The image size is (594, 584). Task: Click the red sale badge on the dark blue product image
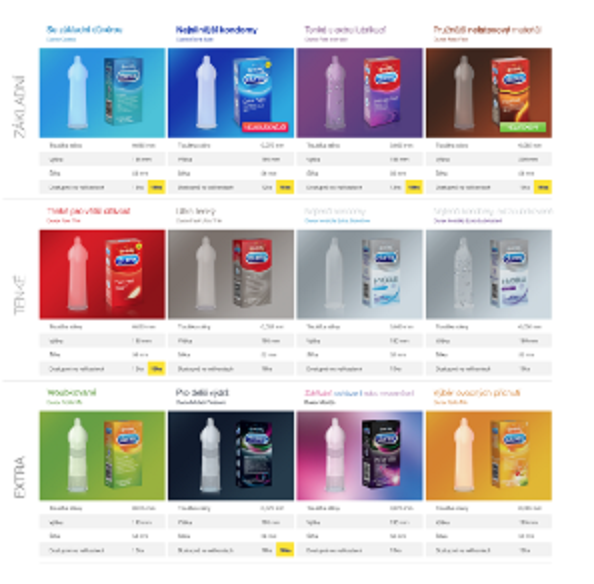coord(265,127)
